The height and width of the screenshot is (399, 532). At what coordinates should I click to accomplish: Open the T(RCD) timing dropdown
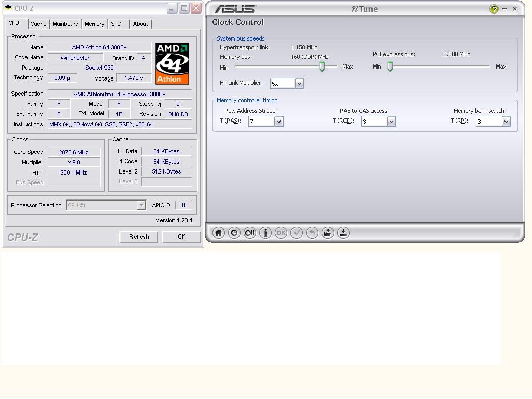coord(391,122)
